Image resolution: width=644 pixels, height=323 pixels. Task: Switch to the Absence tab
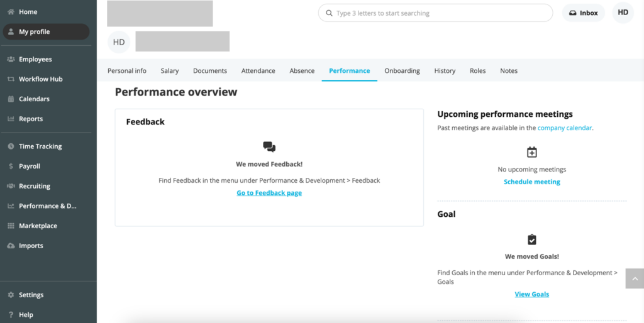(x=302, y=70)
